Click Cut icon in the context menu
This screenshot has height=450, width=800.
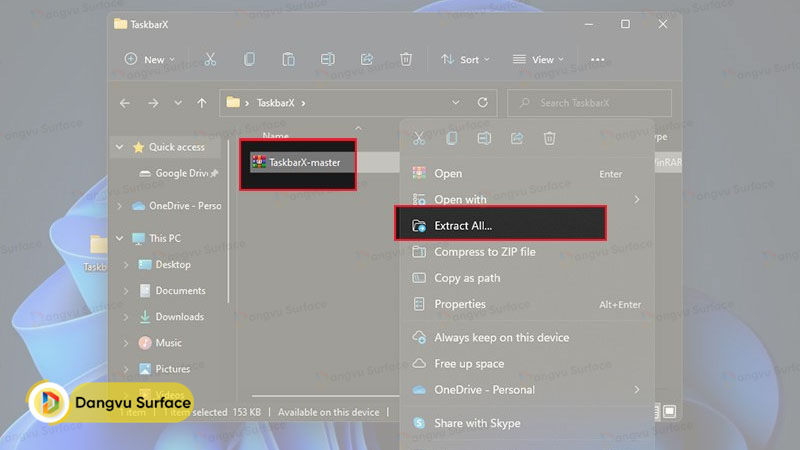click(x=419, y=138)
